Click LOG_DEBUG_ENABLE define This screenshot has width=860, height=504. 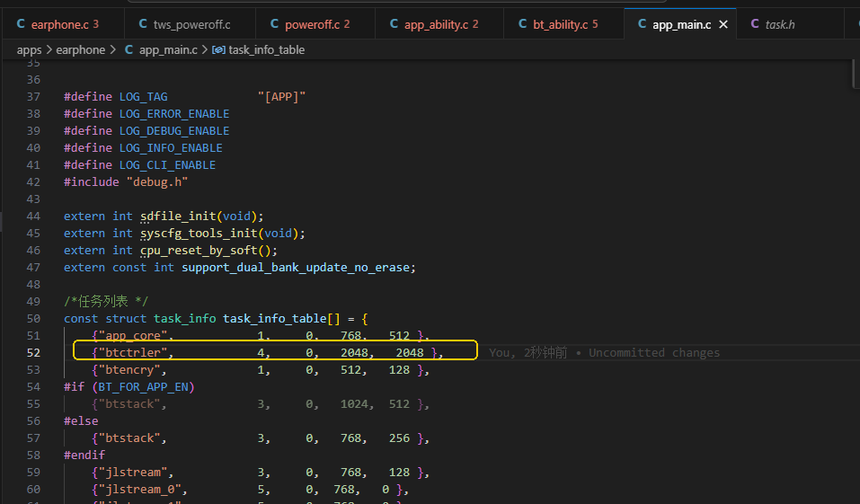coord(174,130)
